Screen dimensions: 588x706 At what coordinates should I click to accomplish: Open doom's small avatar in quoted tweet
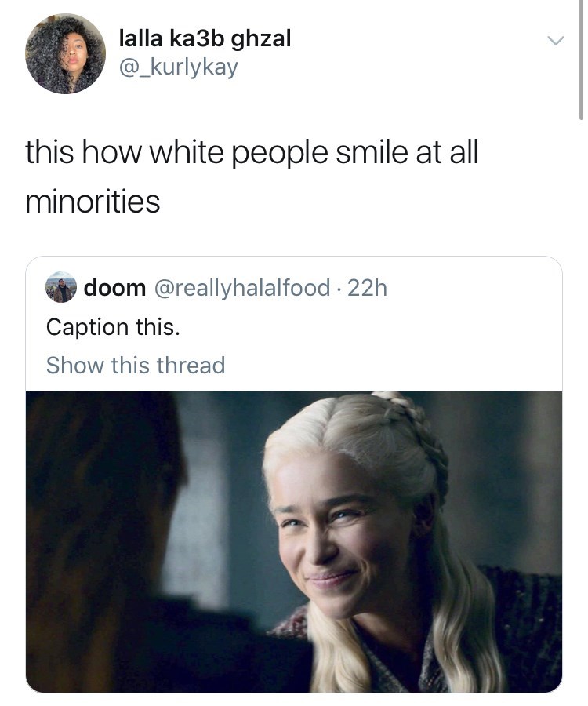click(61, 287)
